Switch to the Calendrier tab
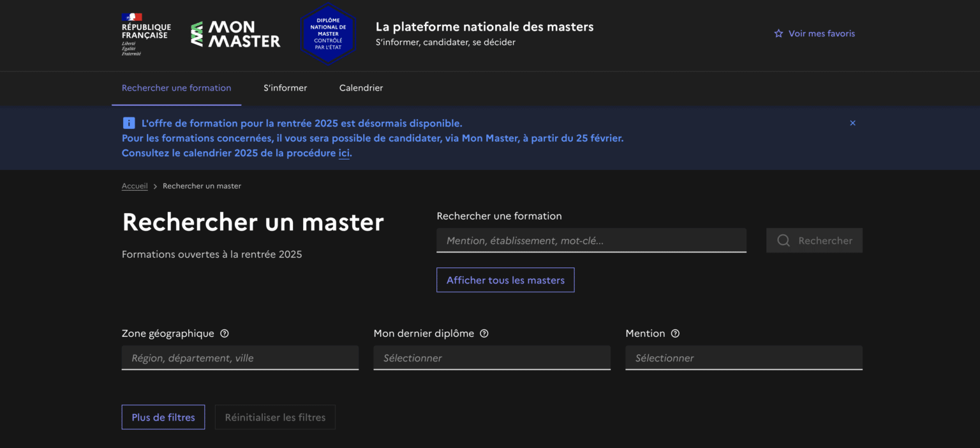Image resolution: width=980 pixels, height=448 pixels. [360, 87]
